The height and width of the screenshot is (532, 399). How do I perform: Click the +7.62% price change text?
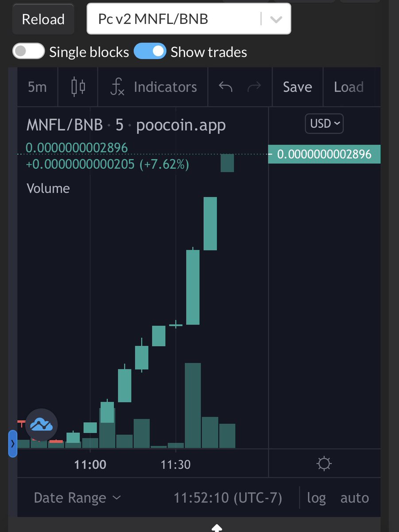click(164, 165)
